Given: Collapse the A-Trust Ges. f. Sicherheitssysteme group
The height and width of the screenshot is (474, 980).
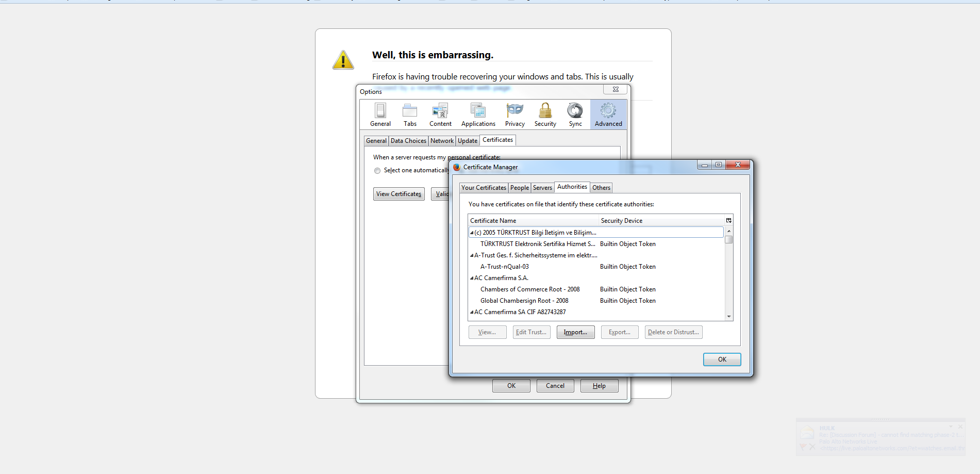Looking at the screenshot, I should click(x=472, y=255).
